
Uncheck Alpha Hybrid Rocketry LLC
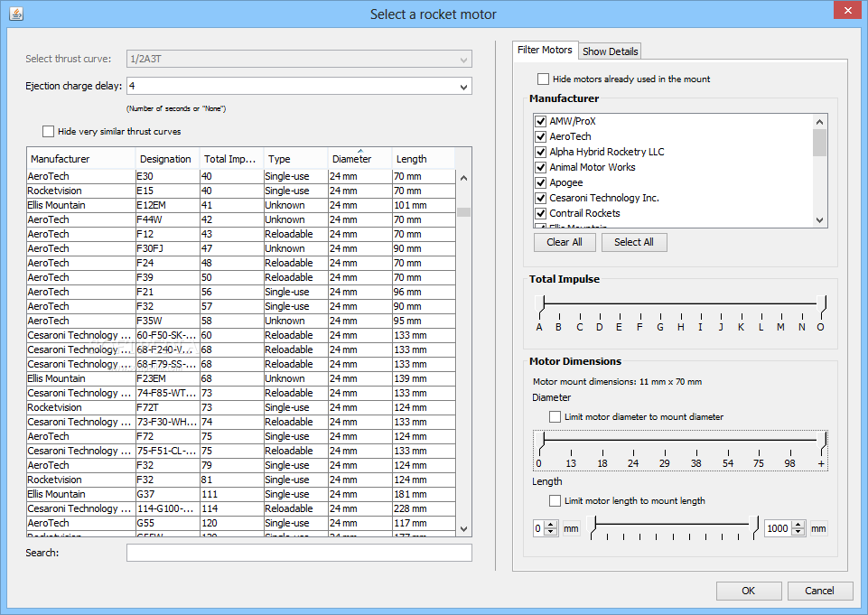[x=541, y=153]
